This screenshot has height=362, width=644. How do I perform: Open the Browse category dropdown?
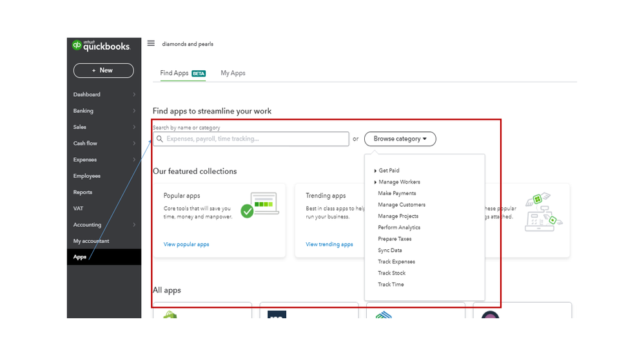pyautogui.click(x=400, y=138)
